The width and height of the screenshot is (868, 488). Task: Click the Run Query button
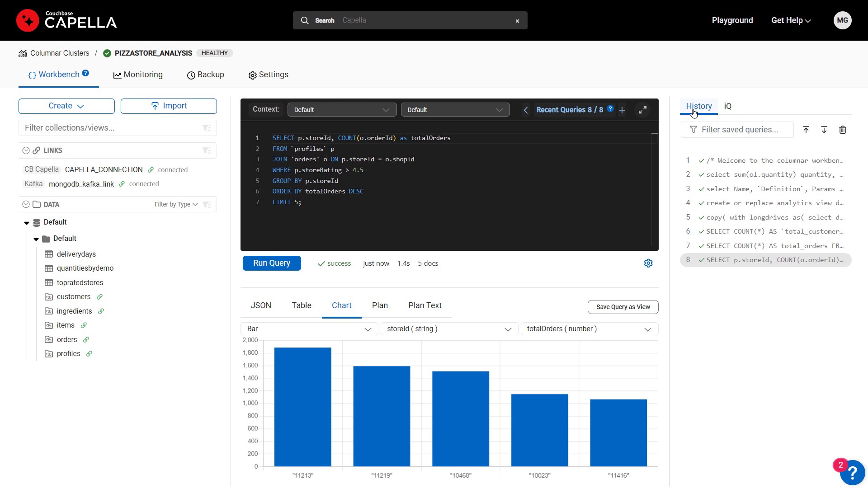tap(272, 263)
